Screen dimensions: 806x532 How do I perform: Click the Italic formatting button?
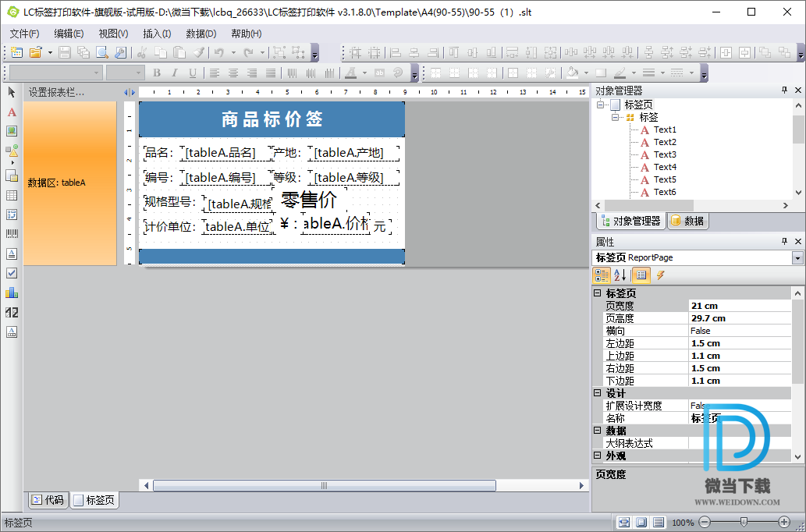tap(175, 73)
